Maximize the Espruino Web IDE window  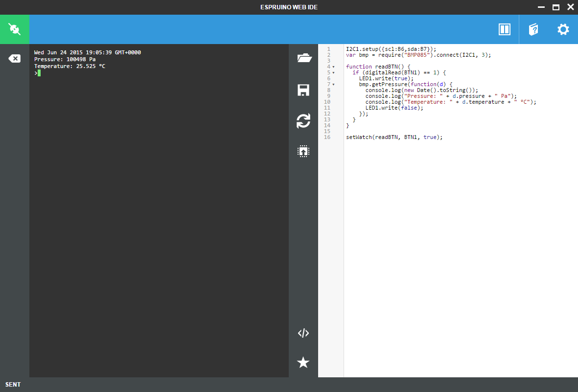555,7
